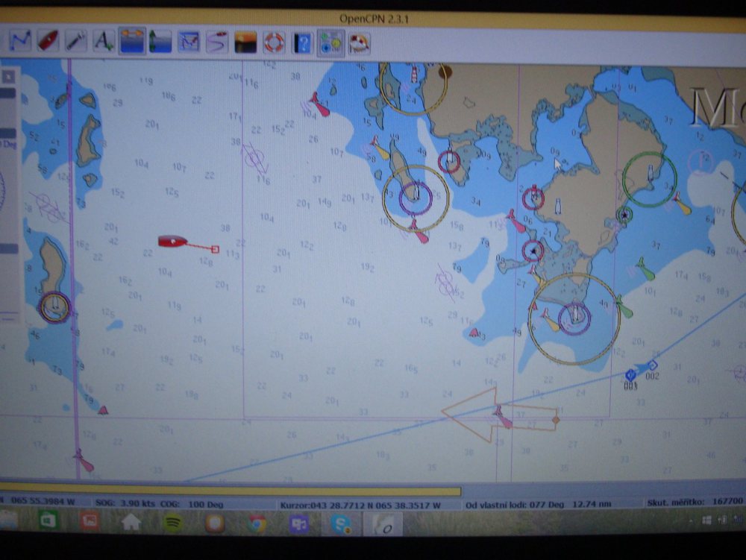Click the print chart toolbar icon

point(188,42)
